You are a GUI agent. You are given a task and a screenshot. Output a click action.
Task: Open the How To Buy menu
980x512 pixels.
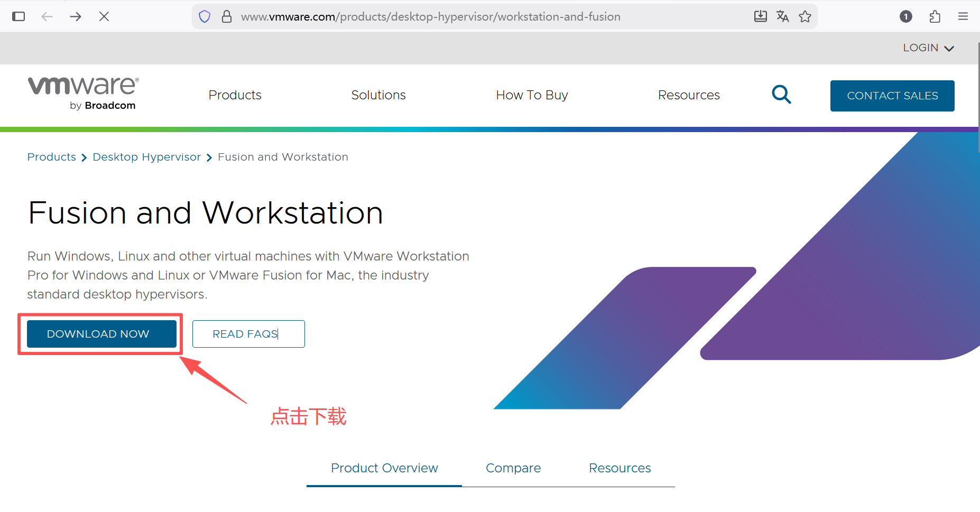point(532,95)
